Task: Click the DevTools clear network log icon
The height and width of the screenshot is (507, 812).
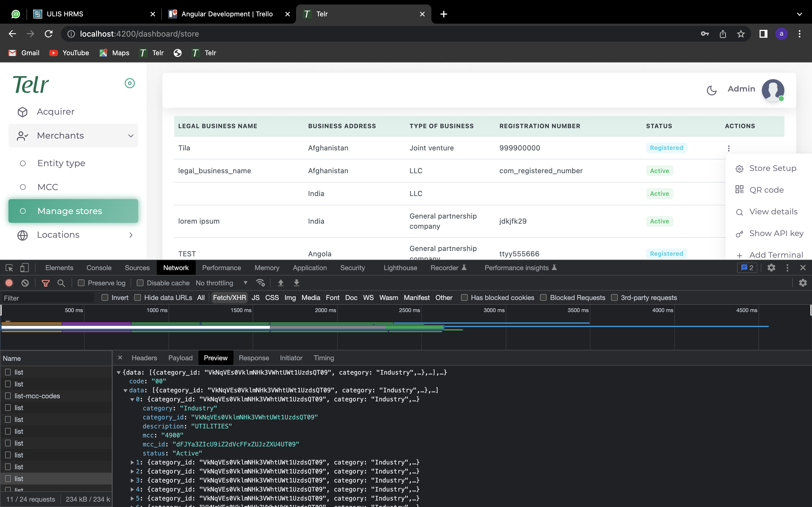Action: [x=25, y=283]
